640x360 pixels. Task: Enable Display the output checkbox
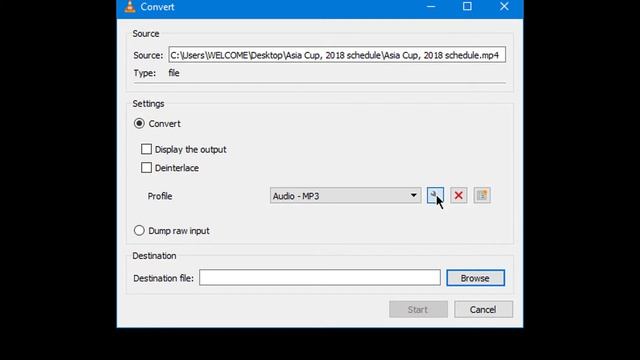[146, 149]
